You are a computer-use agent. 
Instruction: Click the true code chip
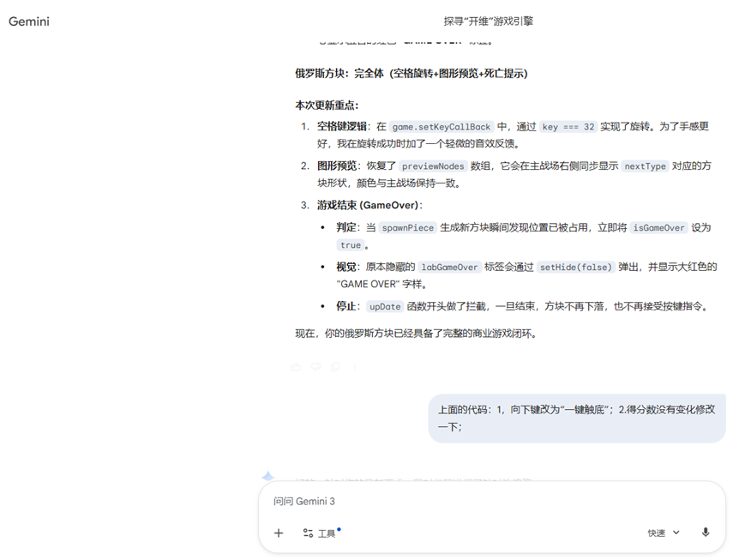pos(351,245)
